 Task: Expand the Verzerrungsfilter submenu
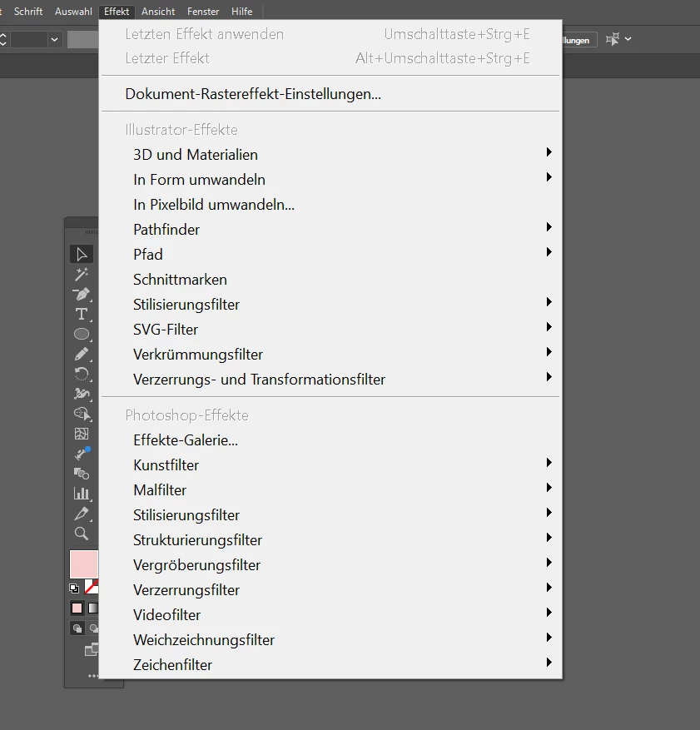click(330, 590)
